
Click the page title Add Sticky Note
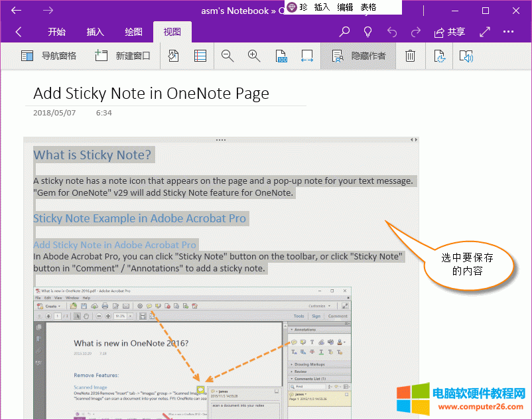click(x=151, y=94)
